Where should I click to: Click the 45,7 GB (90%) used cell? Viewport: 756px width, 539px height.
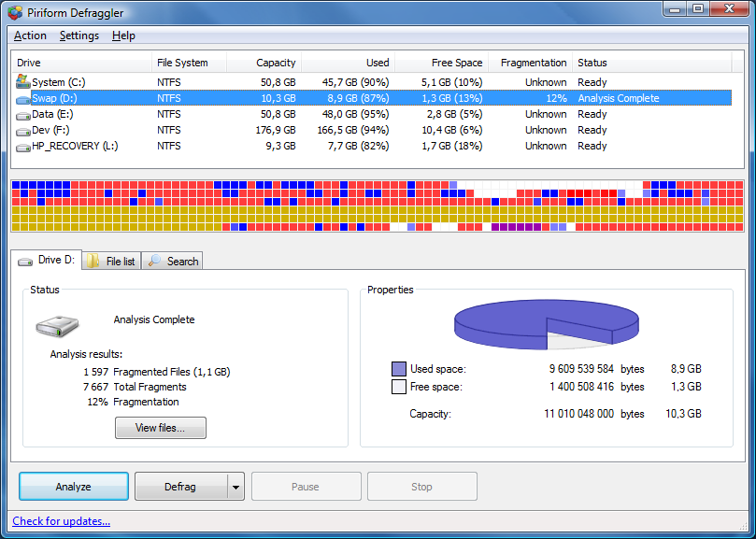pos(355,82)
